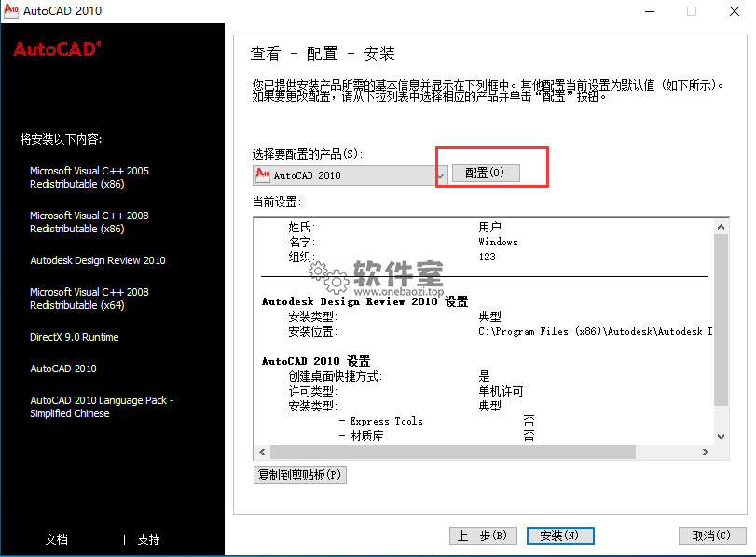Screen dimensions: 756x557
Task: Click the settings list scroll up arrow
Action: point(721,227)
